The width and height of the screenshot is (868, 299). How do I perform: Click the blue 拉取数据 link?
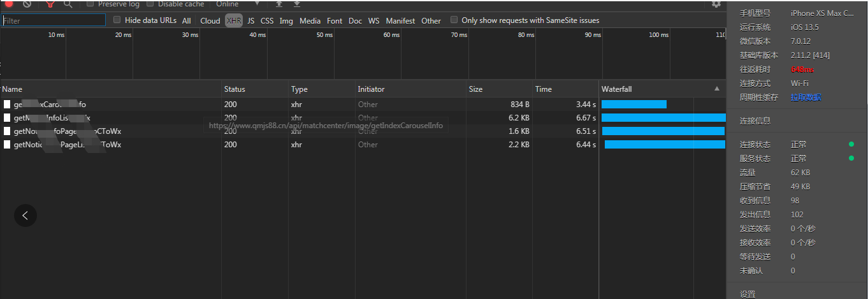pyautogui.click(x=806, y=97)
